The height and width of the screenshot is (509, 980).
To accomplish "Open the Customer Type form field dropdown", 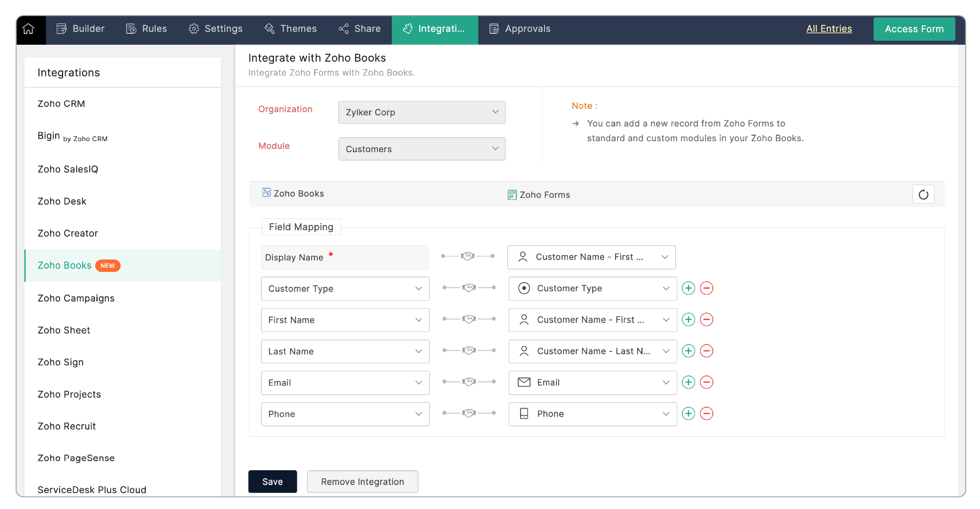I will tap(593, 288).
